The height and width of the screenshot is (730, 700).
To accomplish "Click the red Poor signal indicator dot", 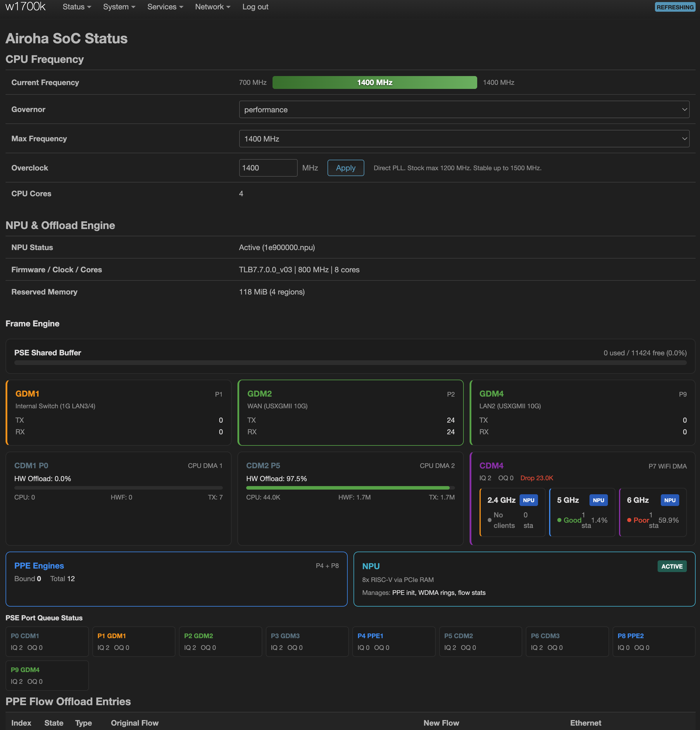I will point(629,520).
